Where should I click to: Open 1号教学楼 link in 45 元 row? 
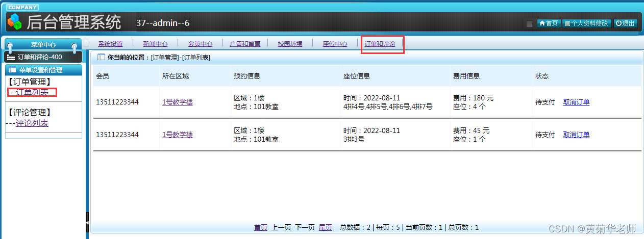[178, 135]
